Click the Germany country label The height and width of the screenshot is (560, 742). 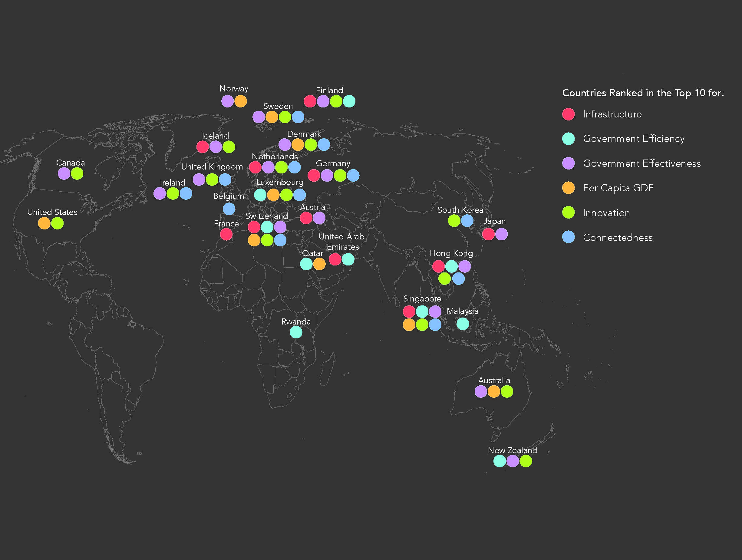point(333,164)
